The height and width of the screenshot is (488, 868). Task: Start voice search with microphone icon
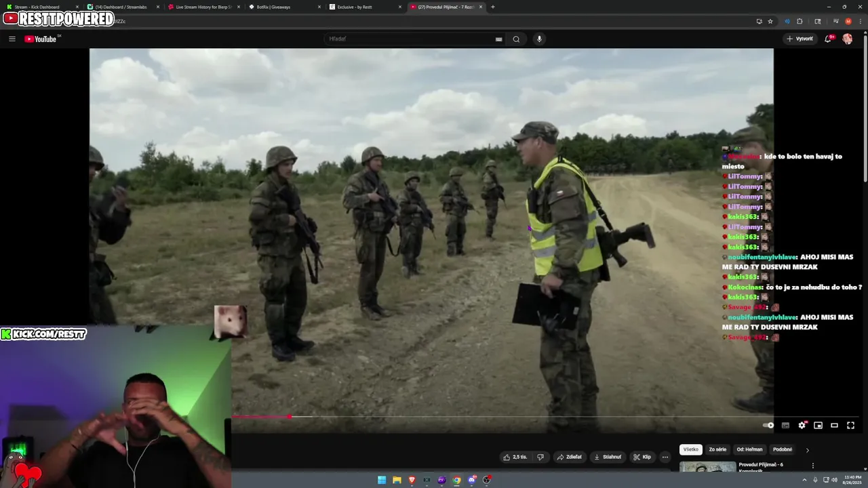[539, 39]
